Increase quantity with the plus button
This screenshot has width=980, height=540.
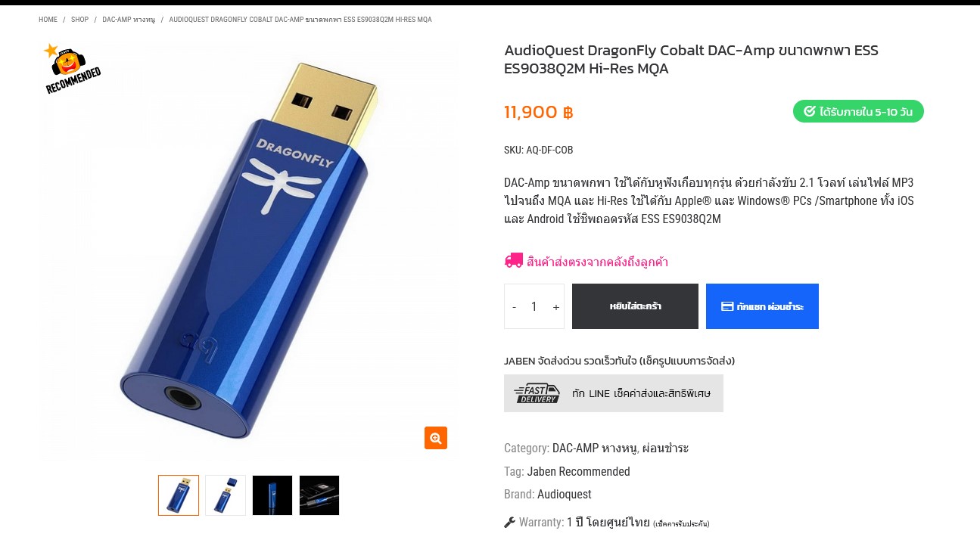[556, 306]
